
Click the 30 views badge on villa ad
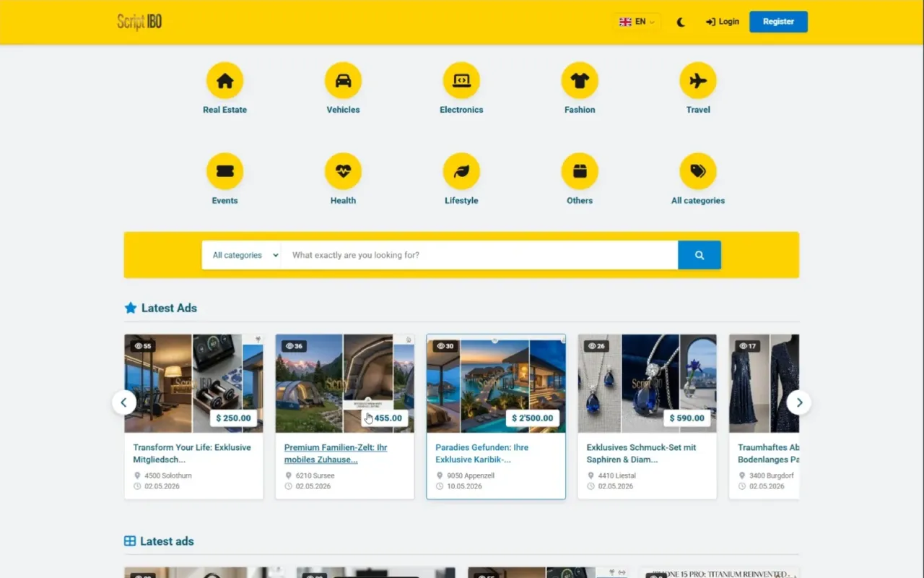click(x=445, y=346)
